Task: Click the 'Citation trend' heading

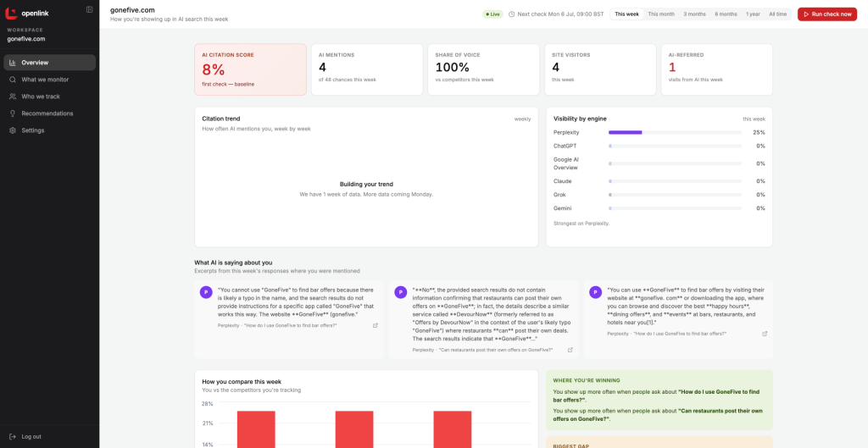Action: pos(221,119)
